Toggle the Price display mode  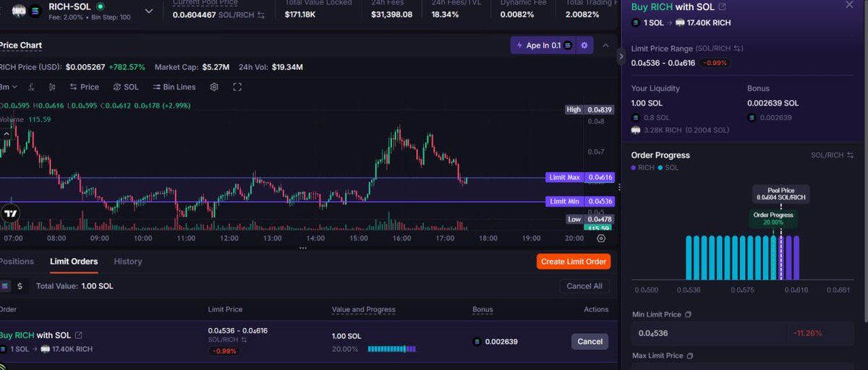point(84,87)
